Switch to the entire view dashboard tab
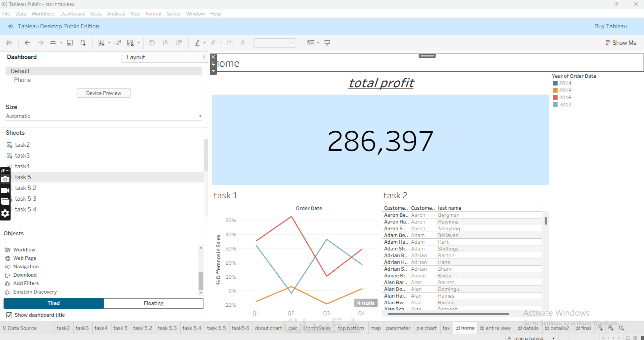The width and height of the screenshot is (644, 340). (x=495, y=328)
